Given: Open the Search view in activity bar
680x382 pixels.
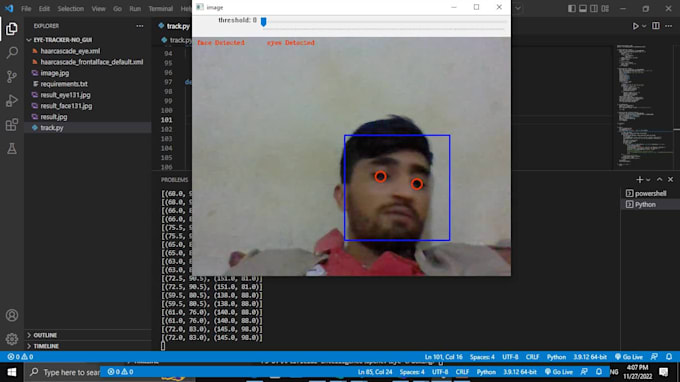Looking at the screenshot, I should [12, 53].
